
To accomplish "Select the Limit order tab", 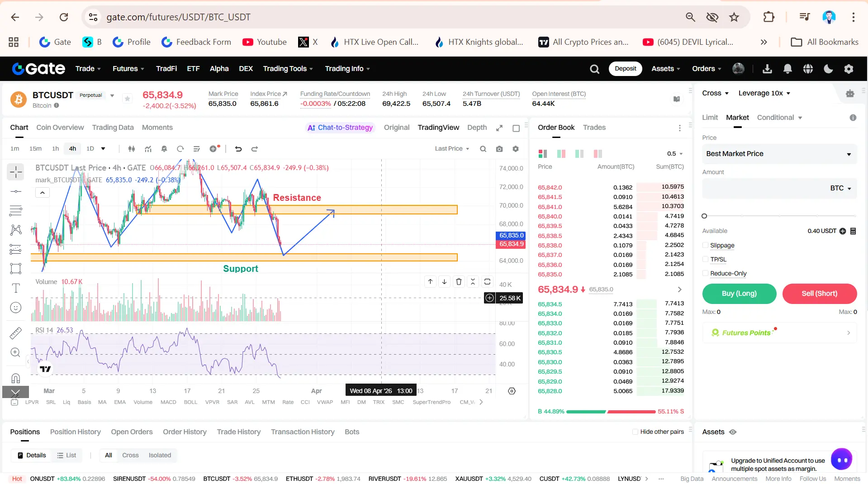I will (710, 118).
